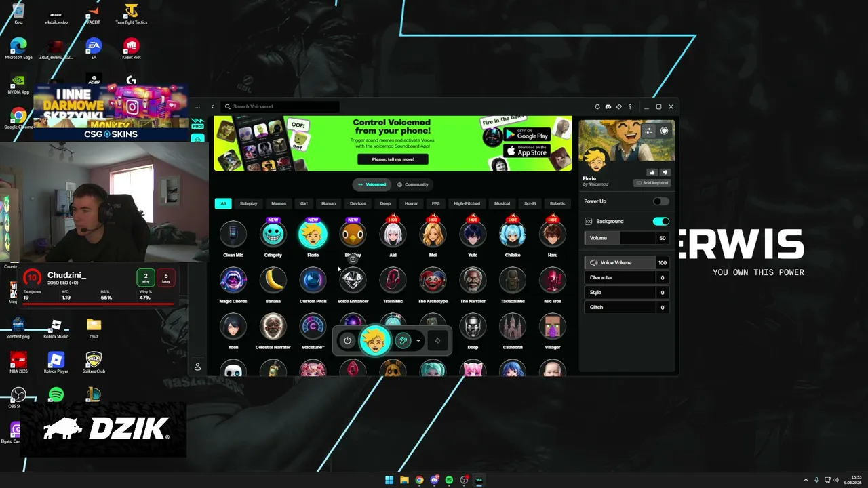Open the Horror voice category
The height and width of the screenshot is (488, 868).
[x=411, y=203]
